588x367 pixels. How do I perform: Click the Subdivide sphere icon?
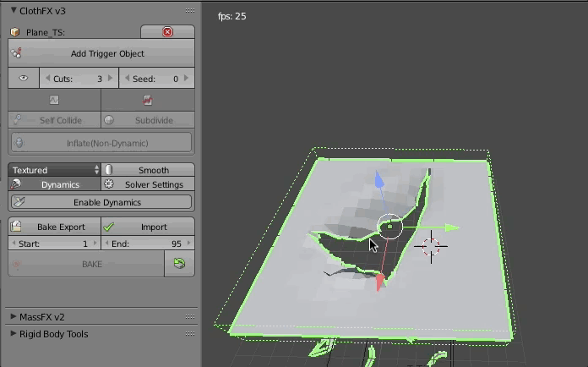pyautogui.click(x=109, y=120)
